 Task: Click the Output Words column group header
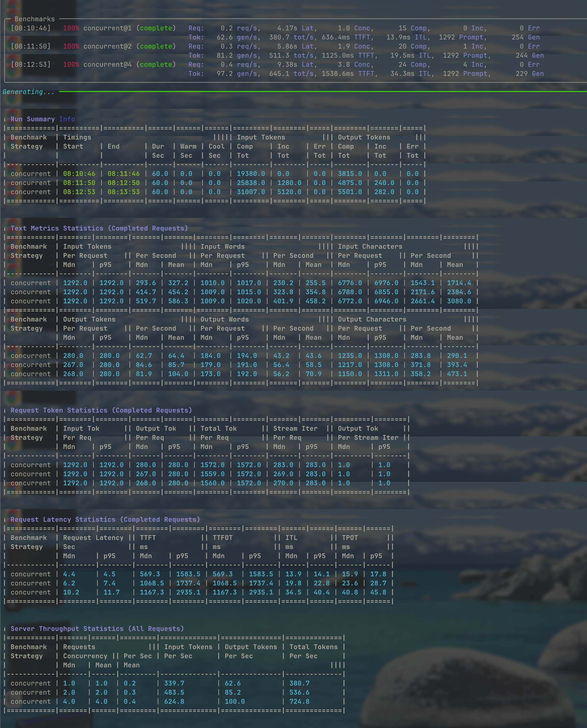tap(225, 320)
